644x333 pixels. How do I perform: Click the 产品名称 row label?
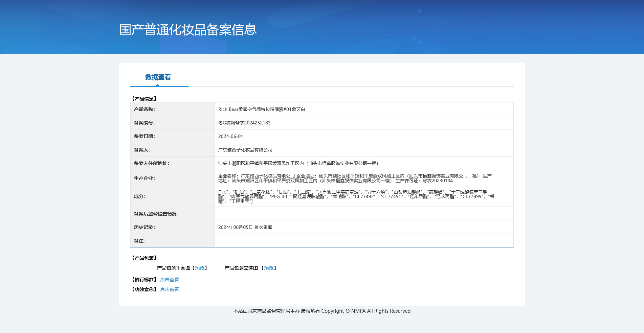144,109
